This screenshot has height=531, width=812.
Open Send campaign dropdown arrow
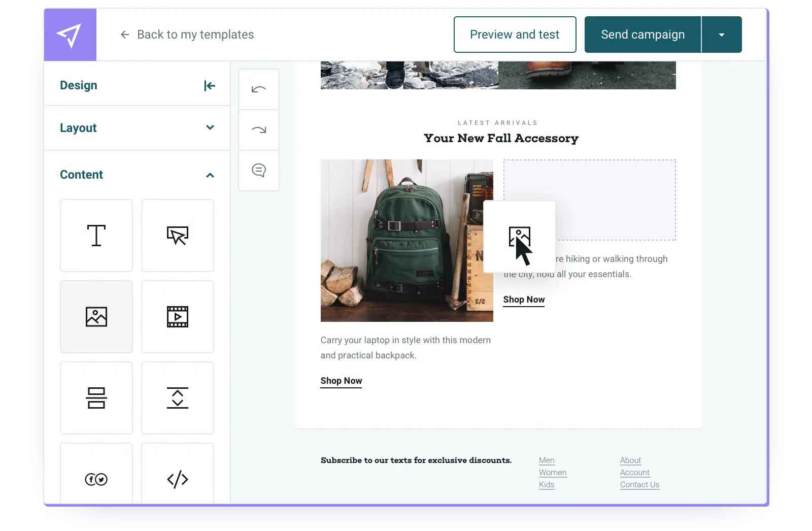click(722, 35)
